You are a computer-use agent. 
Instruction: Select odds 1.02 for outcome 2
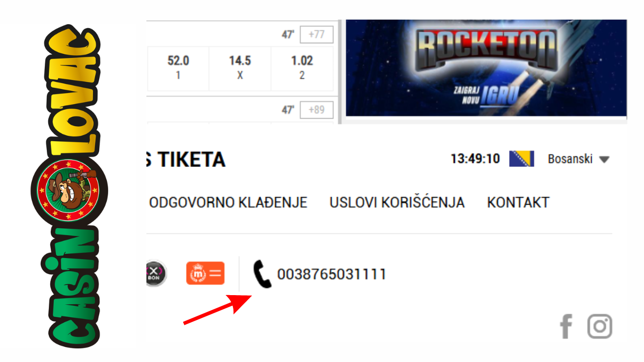tap(302, 68)
